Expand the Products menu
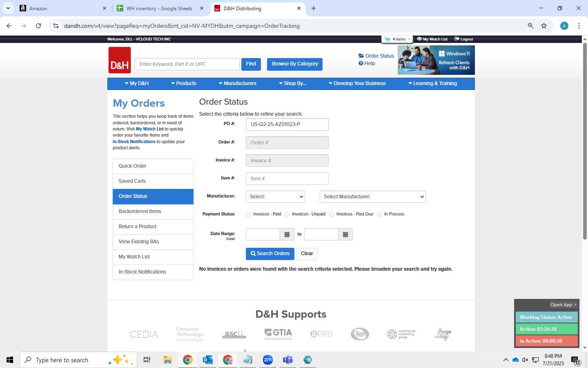The width and height of the screenshot is (588, 368). 184,83
